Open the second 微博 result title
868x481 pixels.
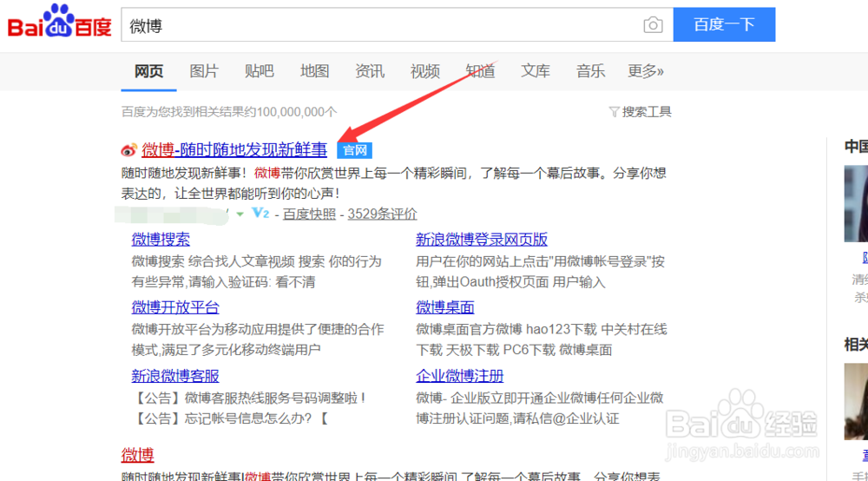(x=137, y=455)
